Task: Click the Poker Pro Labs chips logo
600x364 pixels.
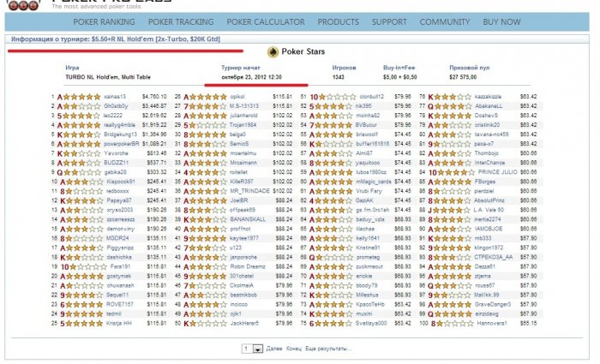Action: click(x=23, y=5)
